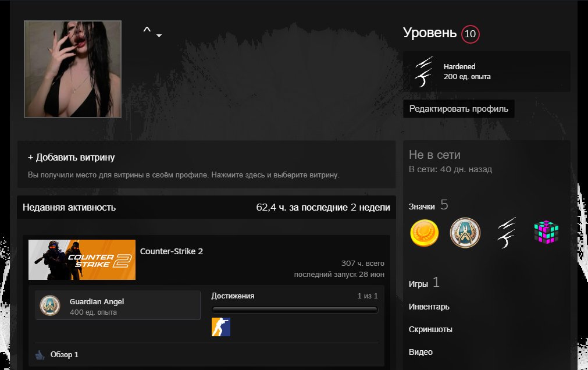Click the level 10 circle badge

tap(471, 34)
